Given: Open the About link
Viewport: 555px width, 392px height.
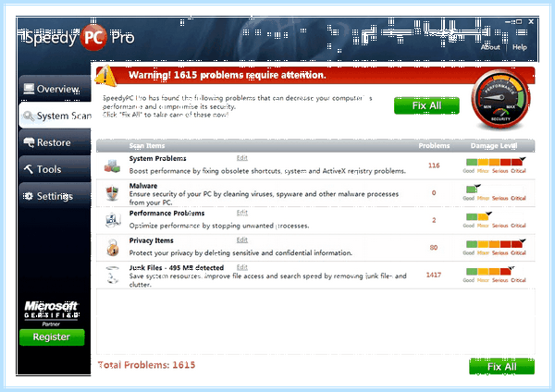Looking at the screenshot, I should point(490,47).
